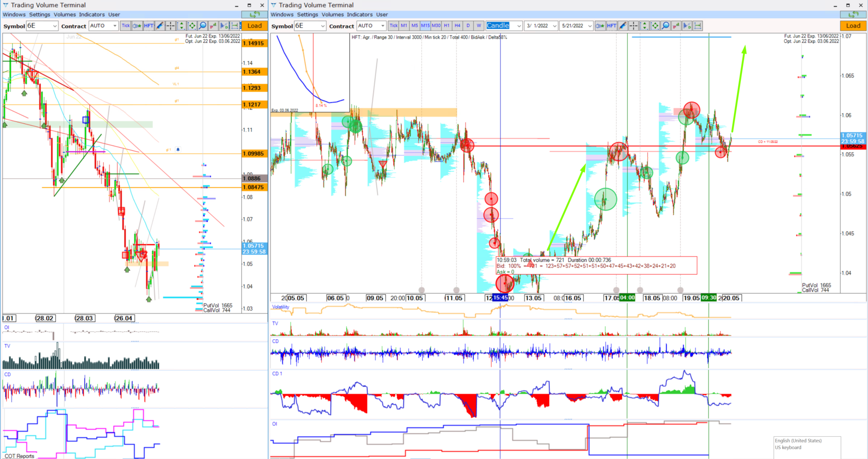Click English (United States) keyboard language indicator

coord(798,440)
